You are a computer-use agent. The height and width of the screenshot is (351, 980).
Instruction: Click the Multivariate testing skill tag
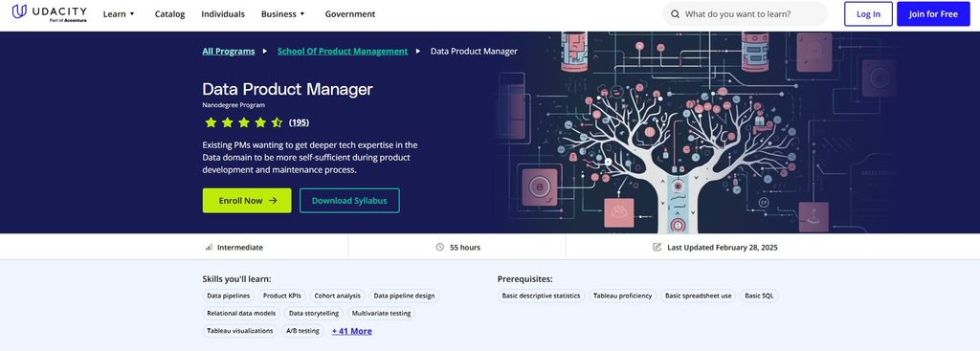point(381,314)
